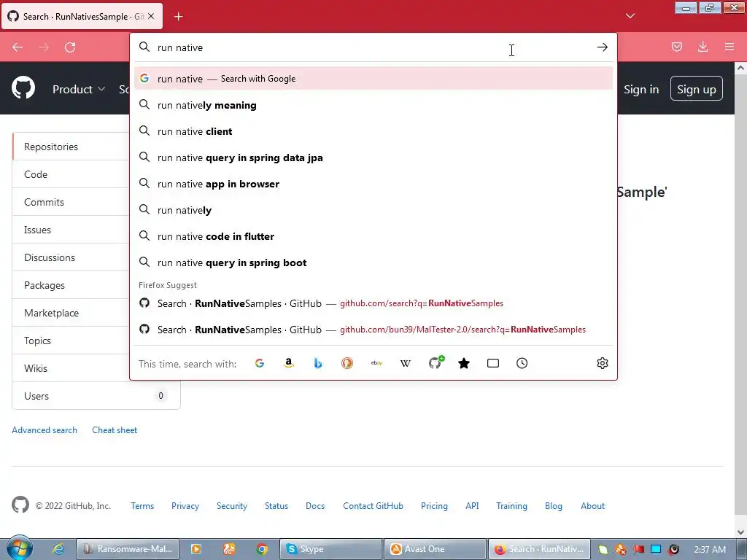The width and height of the screenshot is (747, 560).
Task: Search this time with Amazon icon
Action: [x=289, y=363]
